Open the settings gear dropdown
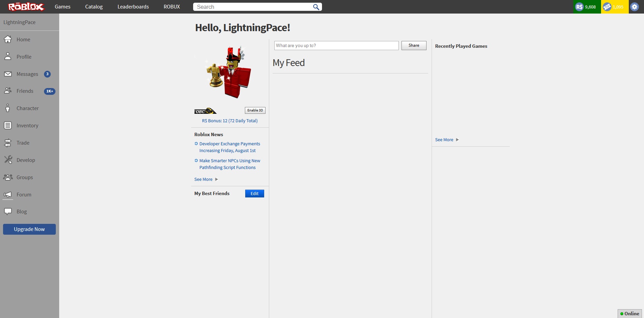This screenshot has width=644, height=318. point(635,6)
